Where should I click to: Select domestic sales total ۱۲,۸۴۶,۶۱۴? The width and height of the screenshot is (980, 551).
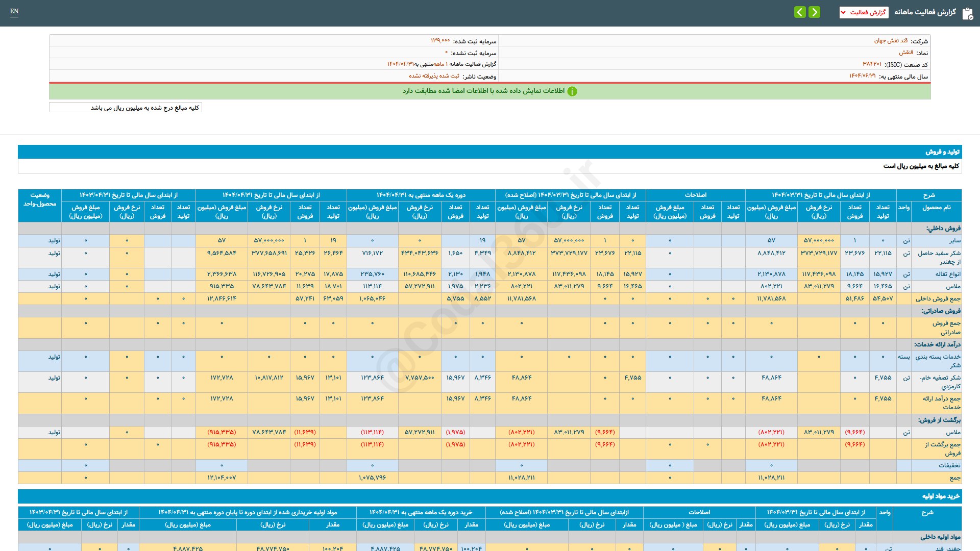222,299
